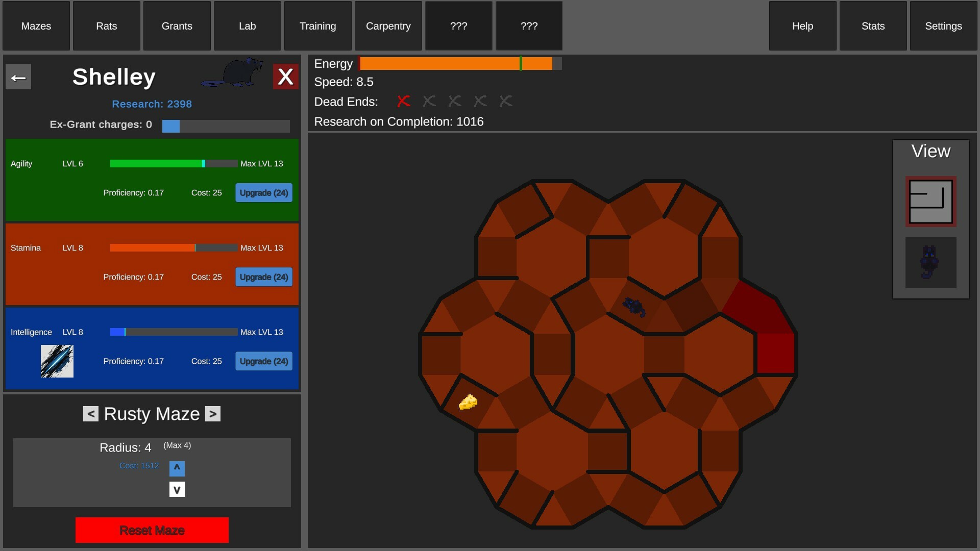Click the radius increase arrow

(x=177, y=468)
